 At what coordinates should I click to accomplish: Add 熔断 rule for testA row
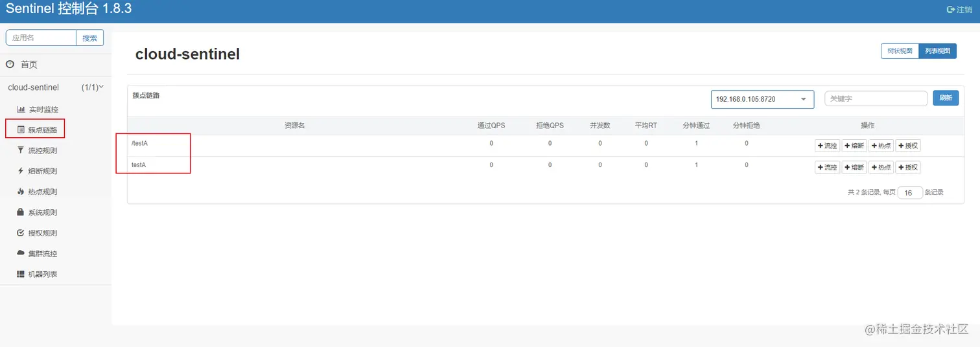coord(854,167)
